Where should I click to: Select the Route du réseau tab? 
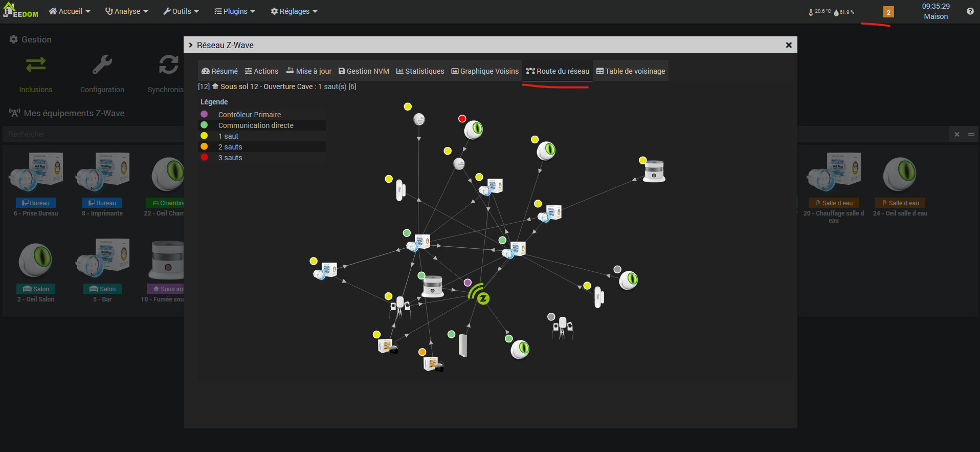(x=558, y=71)
